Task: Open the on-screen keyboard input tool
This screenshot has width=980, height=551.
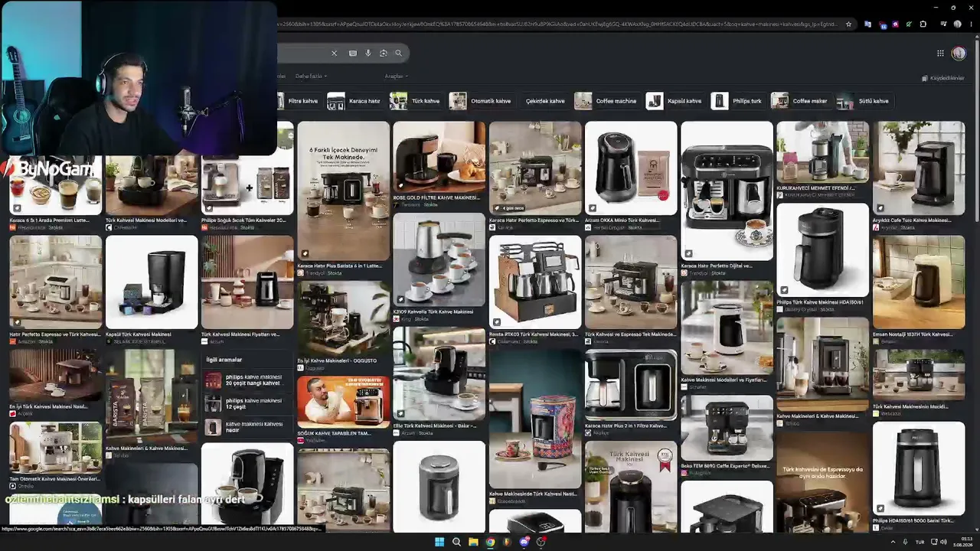Action: click(x=352, y=53)
